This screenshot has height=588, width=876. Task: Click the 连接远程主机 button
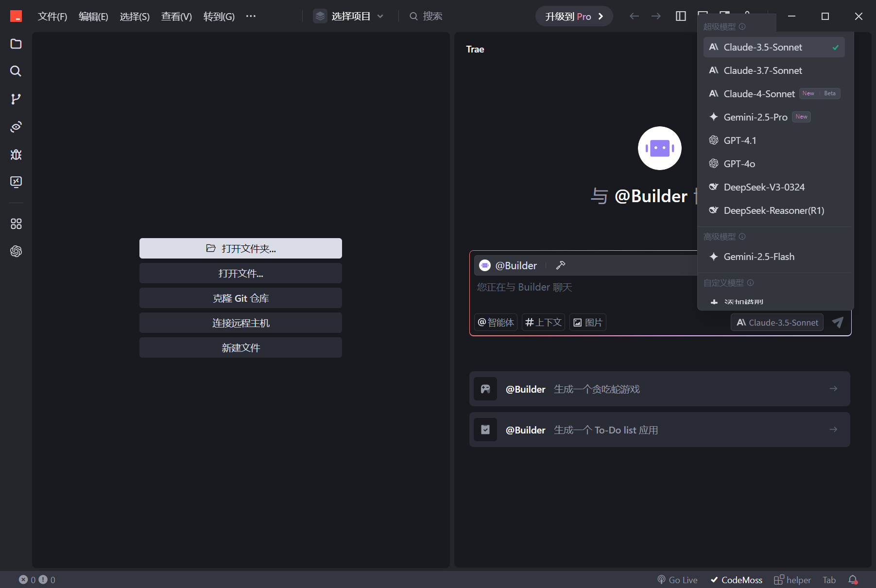coord(240,323)
